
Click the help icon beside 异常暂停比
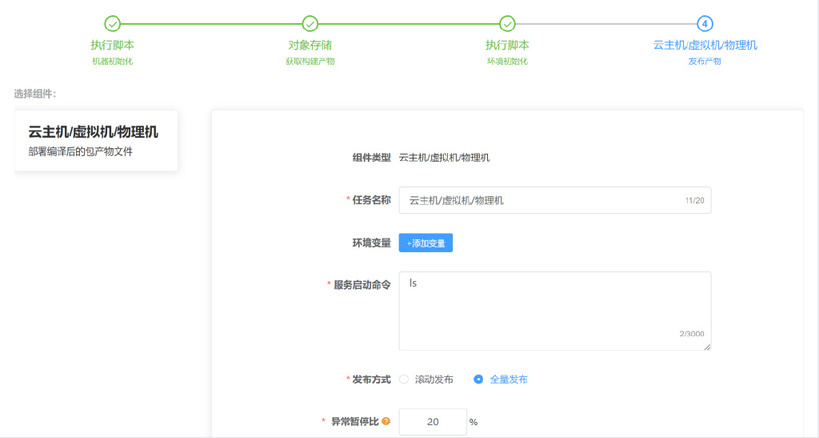point(386,421)
